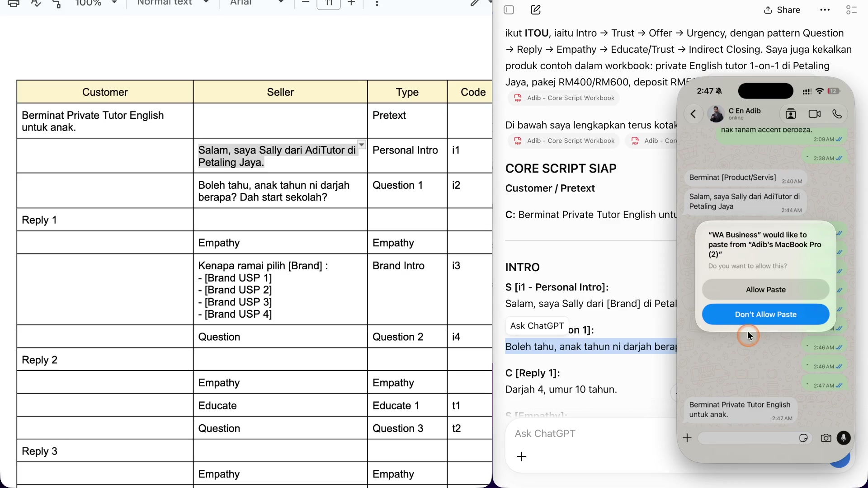This screenshot has width=868, height=488.
Task: Open dropdown arrow in Personal Intro seller cell
Action: (x=362, y=145)
